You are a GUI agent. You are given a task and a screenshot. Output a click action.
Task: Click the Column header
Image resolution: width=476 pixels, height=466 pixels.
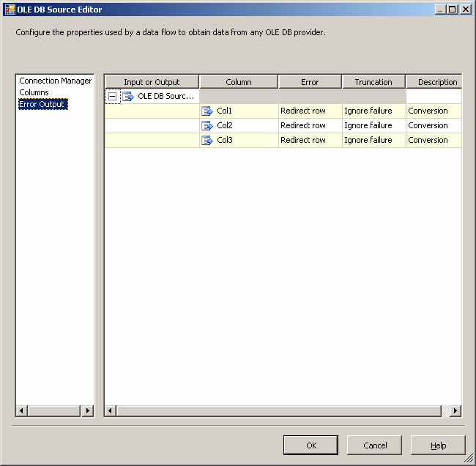point(239,82)
